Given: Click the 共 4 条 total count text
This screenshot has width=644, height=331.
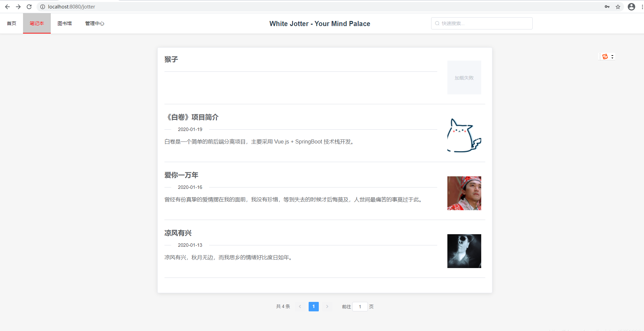Looking at the screenshot, I should click(x=283, y=307).
